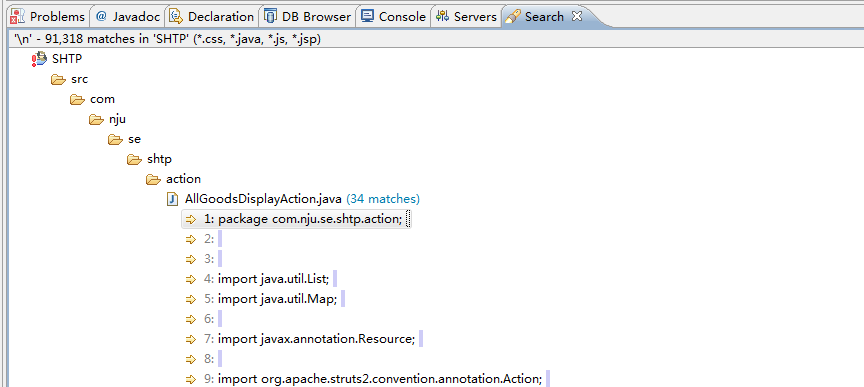Switch to the DB Browser tab
This screenshot has width=864, height=387.
[x=308, y=17]
